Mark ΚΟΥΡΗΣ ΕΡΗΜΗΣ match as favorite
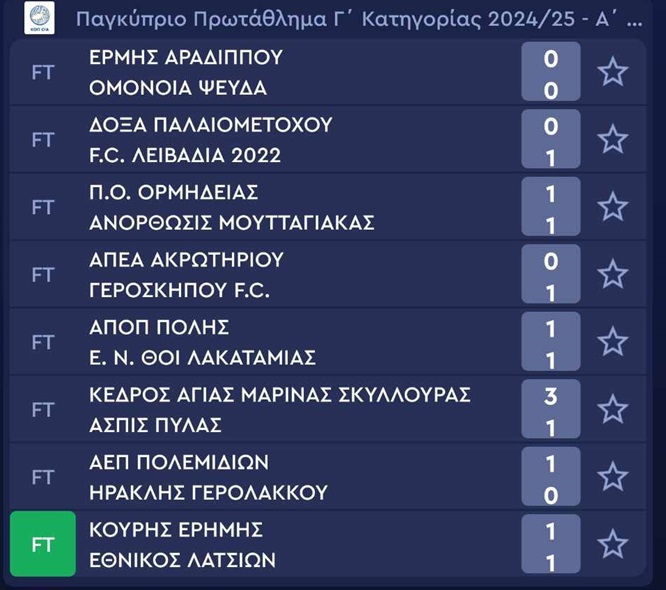The width and height of the screenshot is (666, 590). (x=612, y=544)
